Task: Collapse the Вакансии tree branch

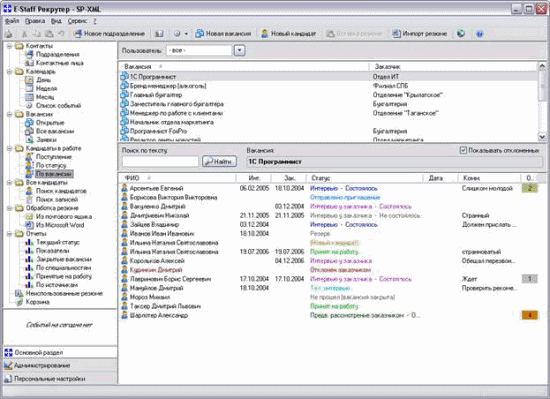Action: tap(10, 114)
